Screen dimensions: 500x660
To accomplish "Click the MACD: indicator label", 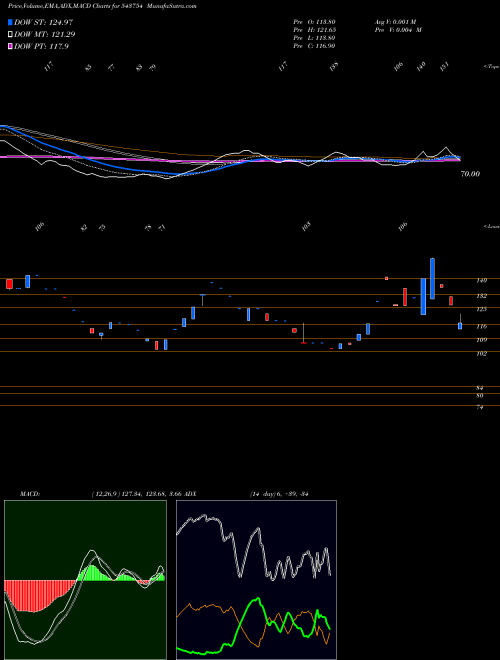I will click(x=30, y=494).
